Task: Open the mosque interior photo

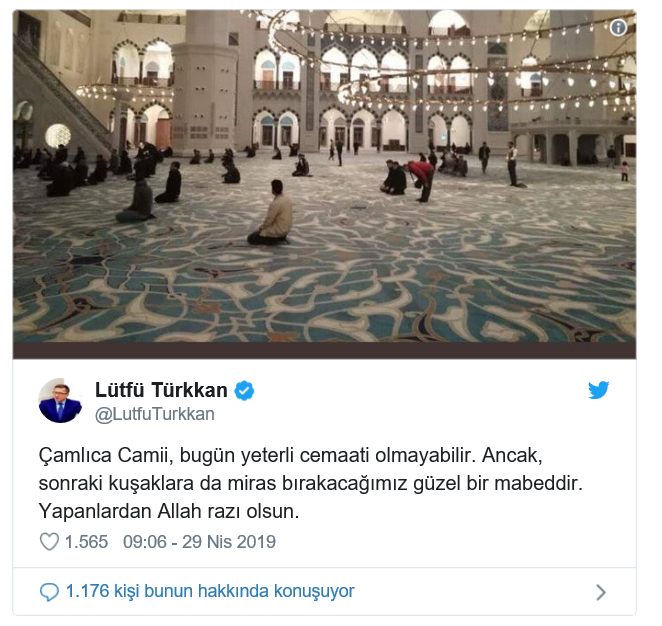Action: [x=324, y=176]
